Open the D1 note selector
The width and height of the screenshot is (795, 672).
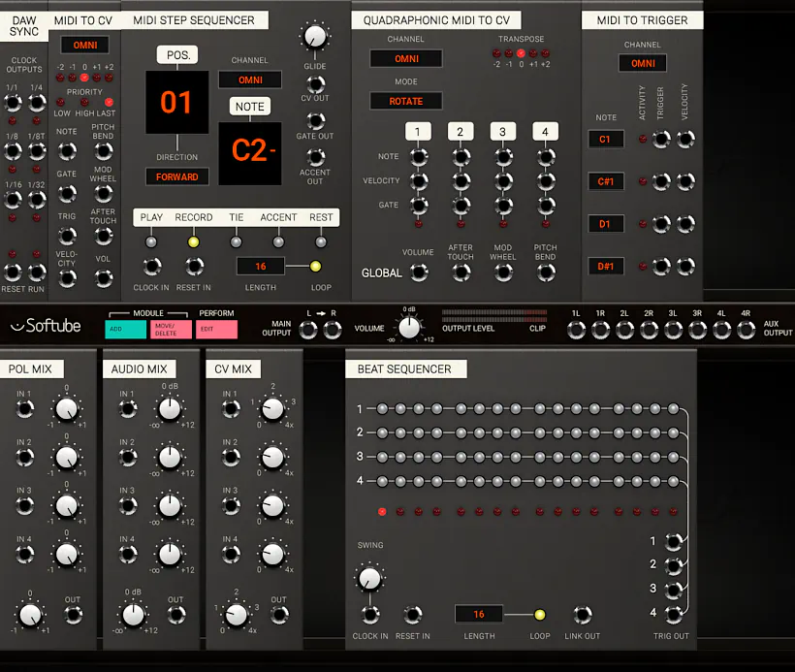pyautogui.click(x=606, y=224)
